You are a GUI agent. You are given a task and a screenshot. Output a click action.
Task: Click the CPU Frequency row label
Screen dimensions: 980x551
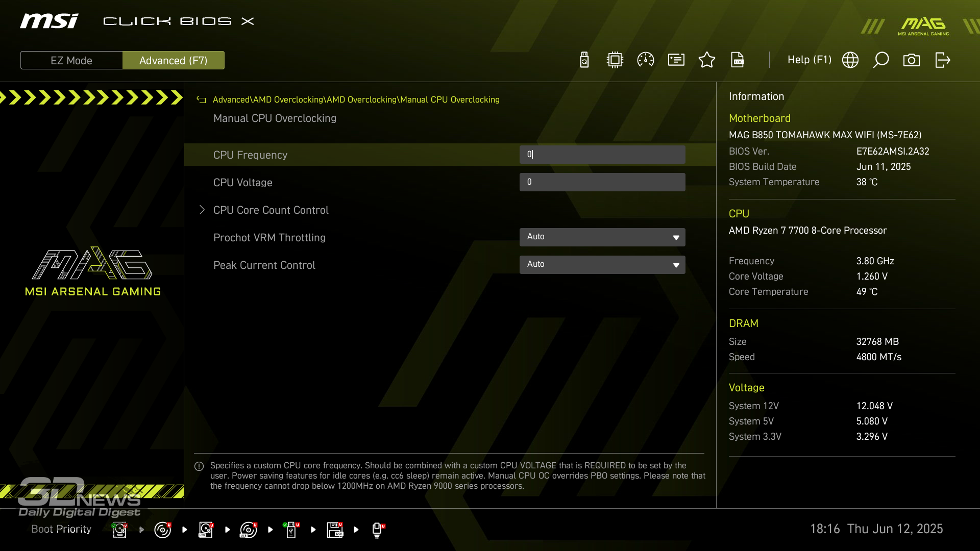pos(250,155)
